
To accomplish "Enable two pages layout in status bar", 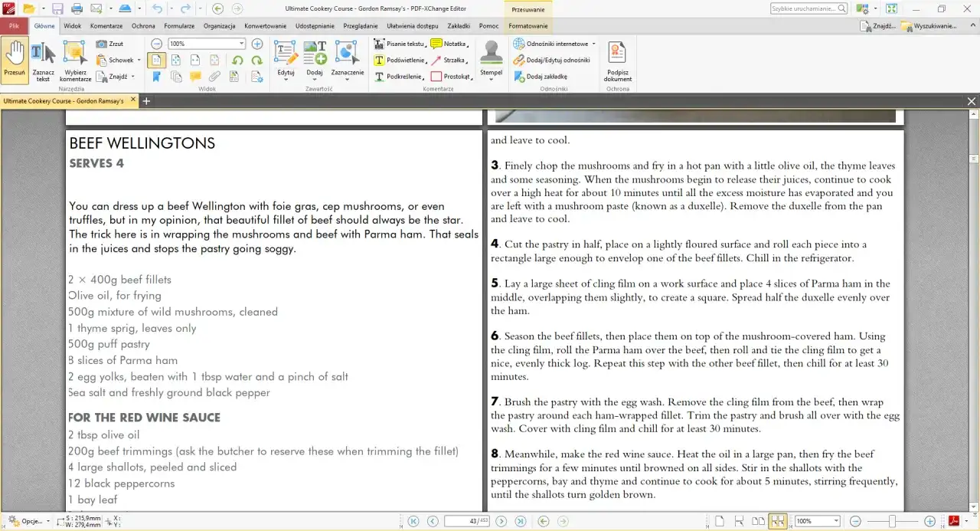I will pyautogui.click(x=758, y=521).
